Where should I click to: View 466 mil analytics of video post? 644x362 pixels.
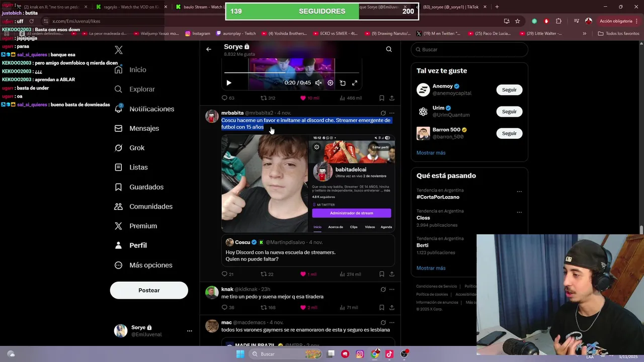pyautogui.click(x=351, y=98)
